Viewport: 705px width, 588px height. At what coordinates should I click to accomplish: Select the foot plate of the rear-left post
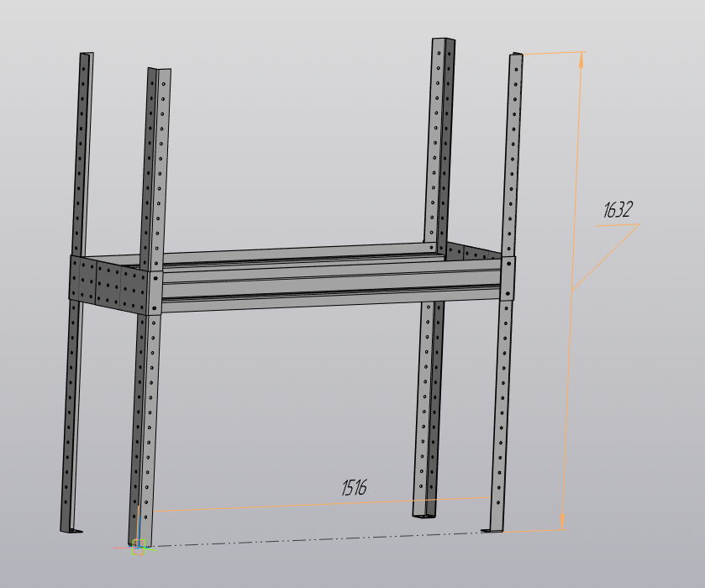[x=74, y=530]
